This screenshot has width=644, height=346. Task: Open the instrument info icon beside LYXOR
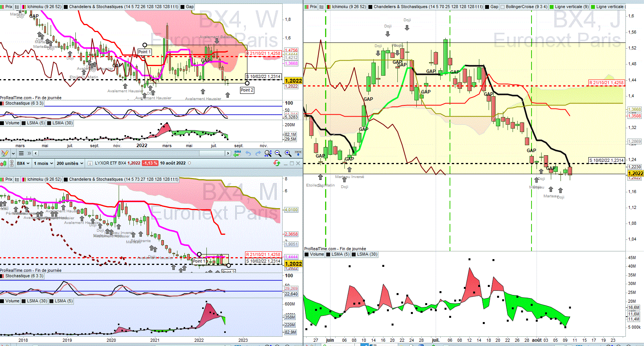click(x=90, y=163)
